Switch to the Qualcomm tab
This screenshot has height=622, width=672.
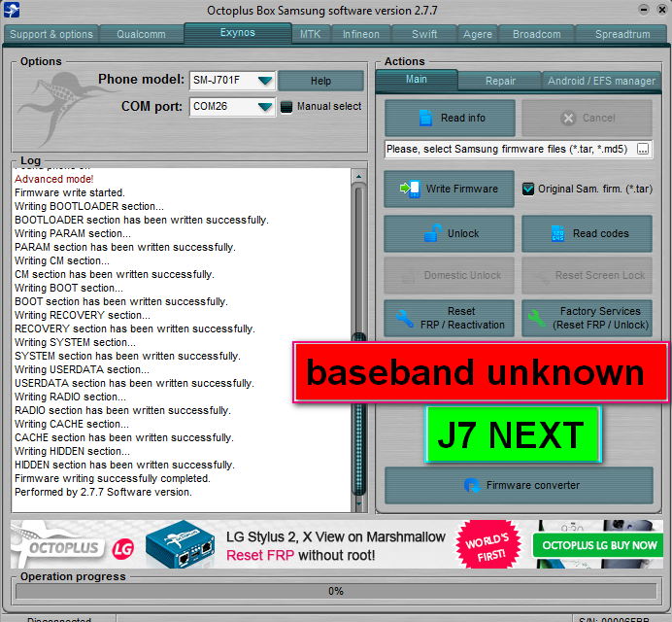tap(141, 34)
